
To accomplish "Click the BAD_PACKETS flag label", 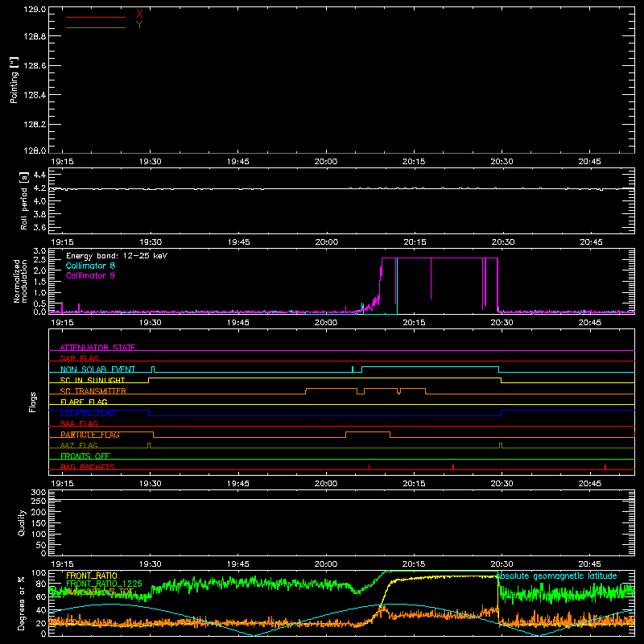I will (88, 467).
